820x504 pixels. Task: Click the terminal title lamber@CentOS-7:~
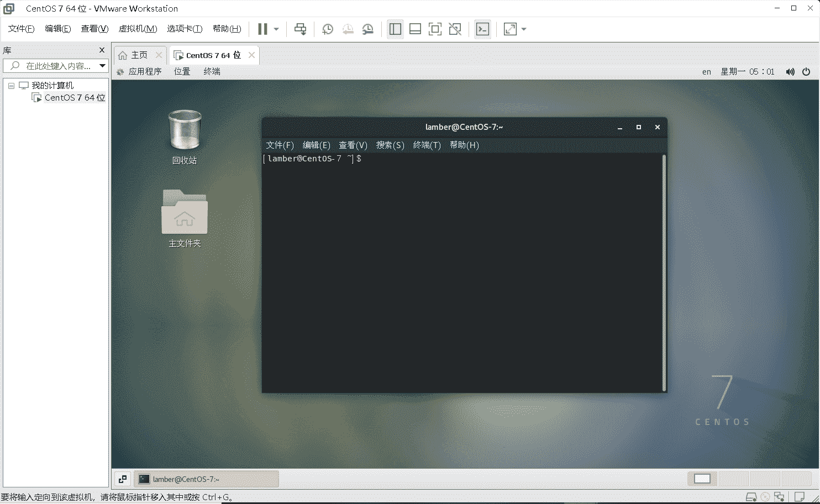click(x=464, y=127)
